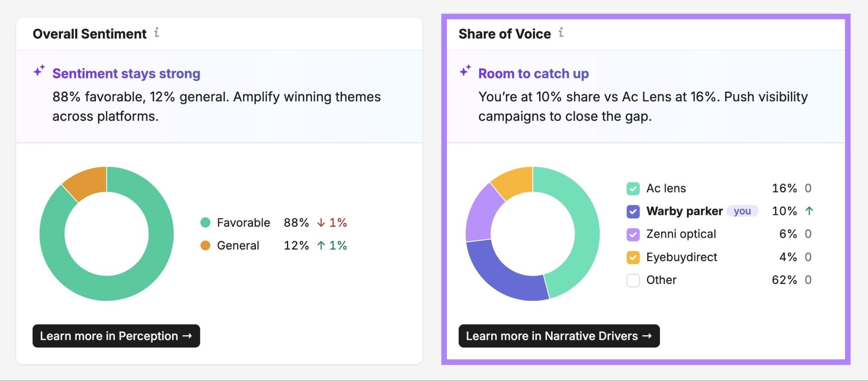Image resolution: width=868 pixels, height=381 pixels.
Task: Click the red down arrow beside Favorable 88%
Action: point(321,222)
